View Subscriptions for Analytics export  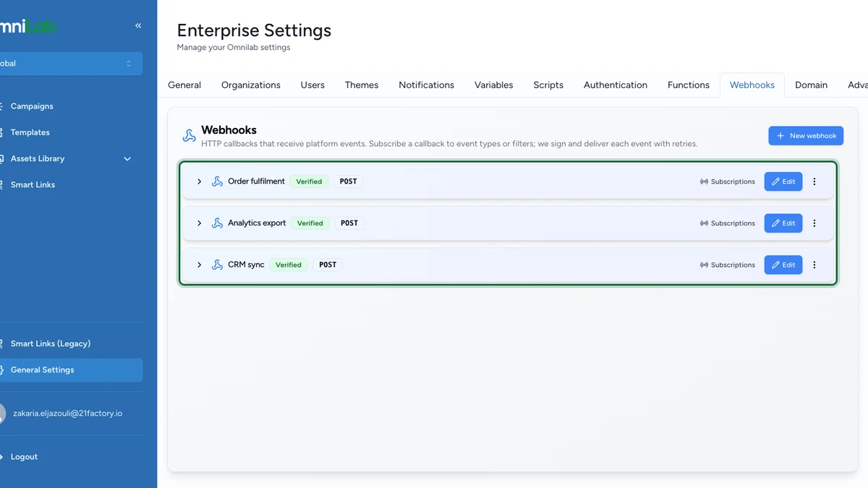(x=728, y=223)
